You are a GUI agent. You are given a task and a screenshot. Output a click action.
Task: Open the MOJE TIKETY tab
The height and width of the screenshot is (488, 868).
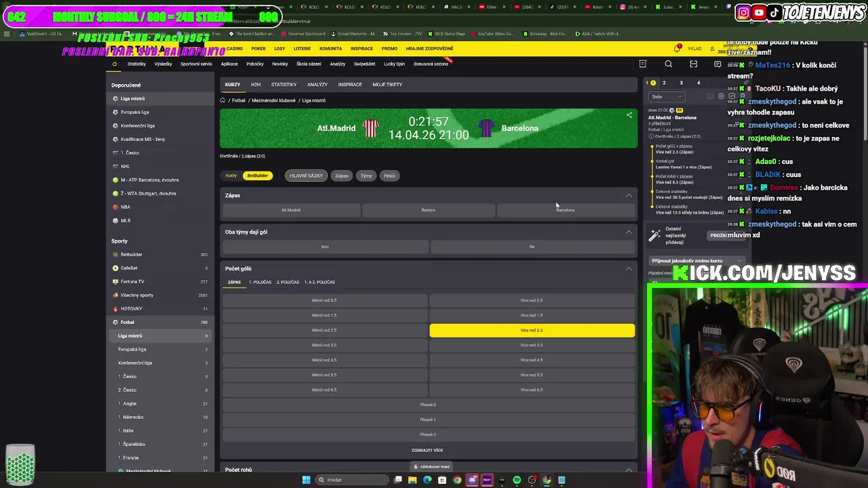point(387,85)
